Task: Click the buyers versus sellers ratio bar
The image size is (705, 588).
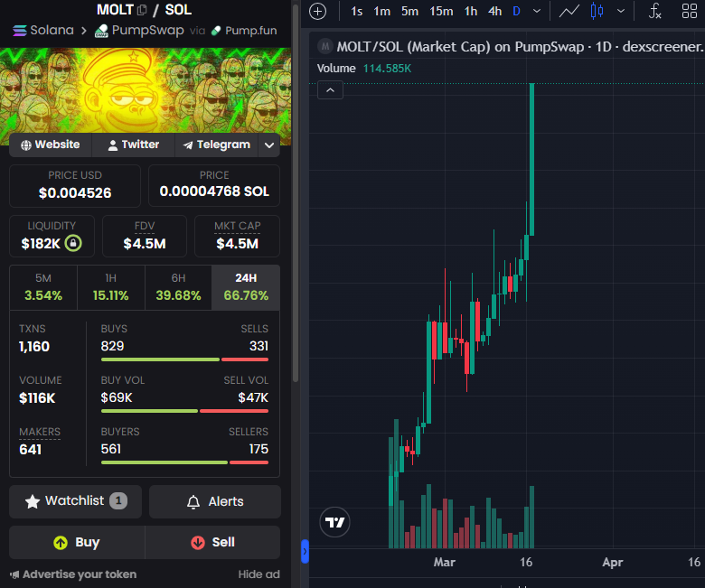Action: (x=184, y=462)
